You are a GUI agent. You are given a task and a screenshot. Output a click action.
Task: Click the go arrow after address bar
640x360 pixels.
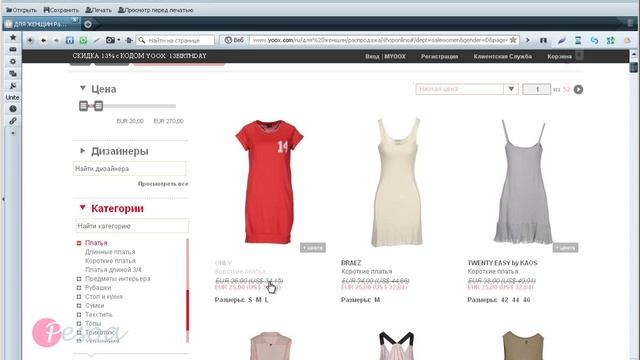[527, 40]
